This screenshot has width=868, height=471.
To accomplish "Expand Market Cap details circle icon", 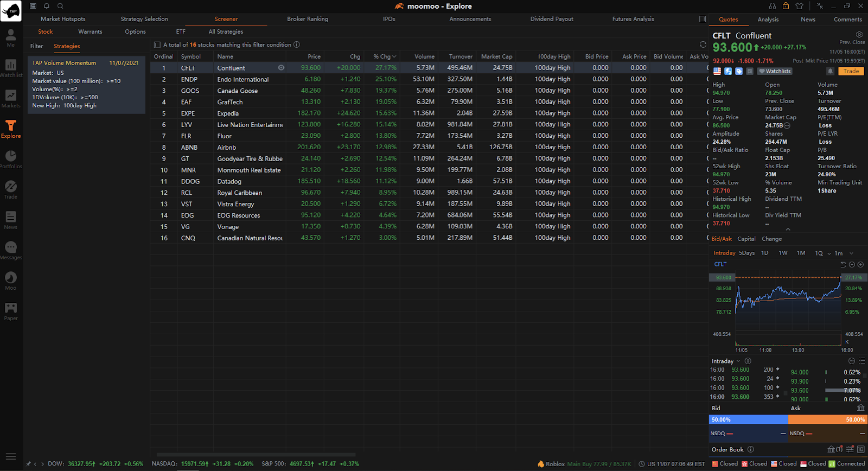I will point(787,125).
